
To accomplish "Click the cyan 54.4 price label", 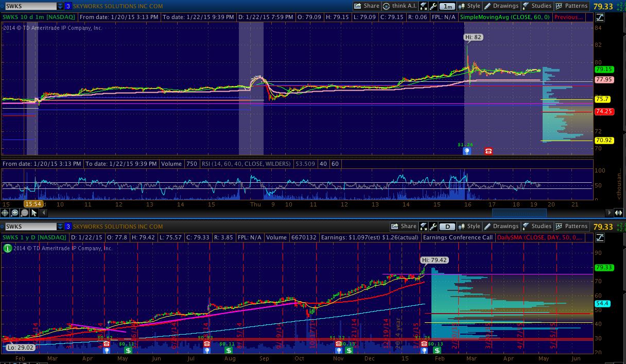I will click(601, 304).
